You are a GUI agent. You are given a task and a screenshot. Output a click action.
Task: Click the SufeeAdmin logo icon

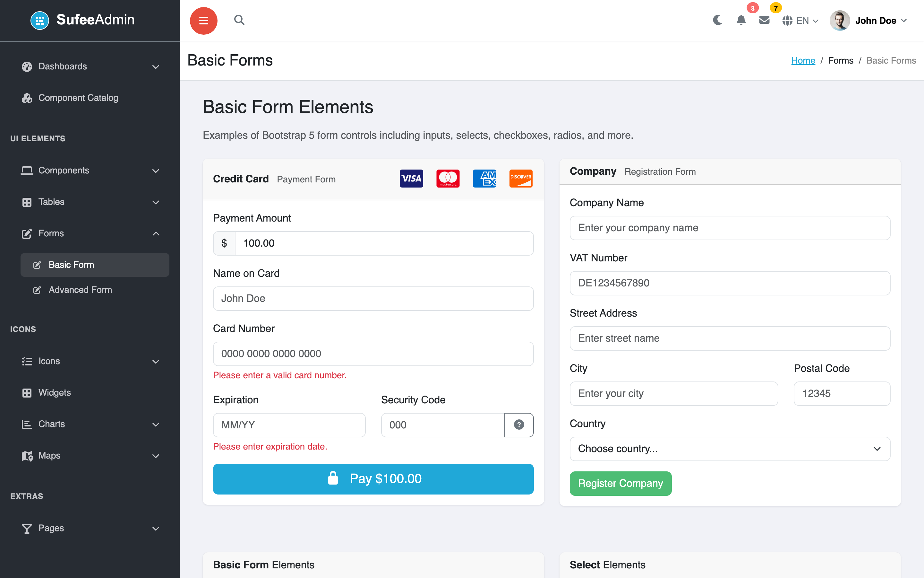tap(40, 20)
